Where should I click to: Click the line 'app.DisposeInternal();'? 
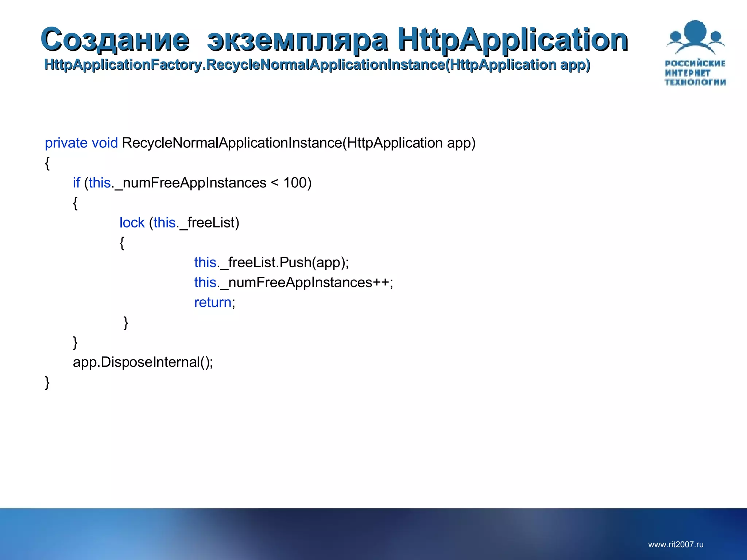143,362
